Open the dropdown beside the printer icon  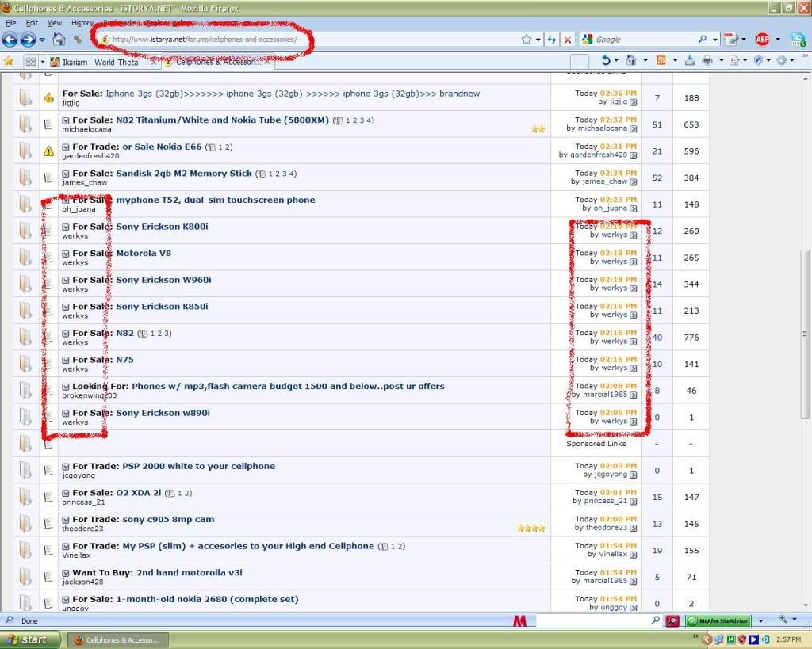click(x=721, y=60)
